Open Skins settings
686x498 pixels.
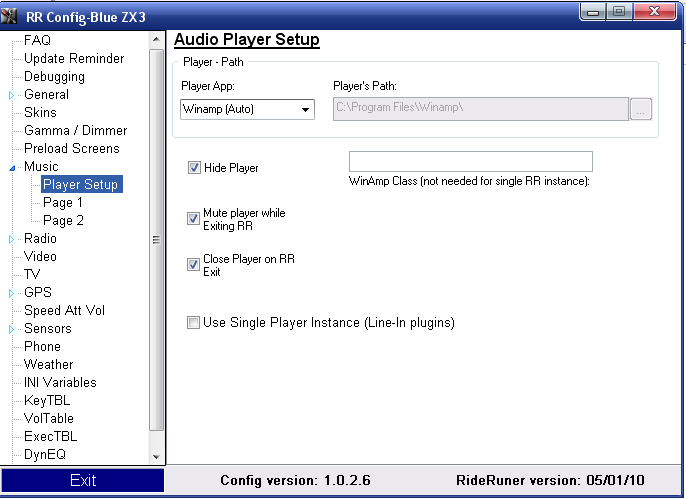click(40, 112)
